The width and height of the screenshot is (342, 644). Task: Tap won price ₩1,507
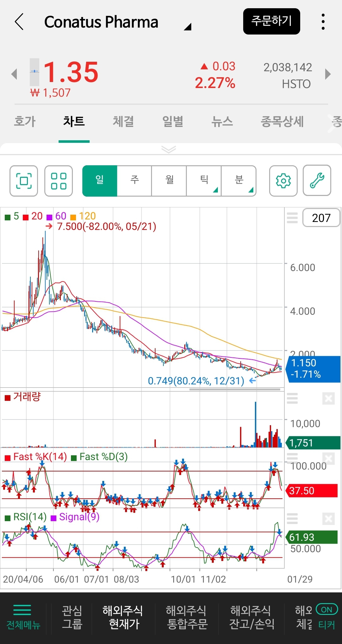click(50, 93)
